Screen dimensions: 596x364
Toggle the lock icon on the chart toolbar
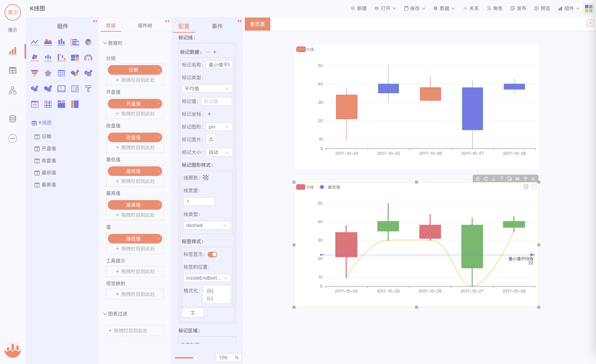478,179
